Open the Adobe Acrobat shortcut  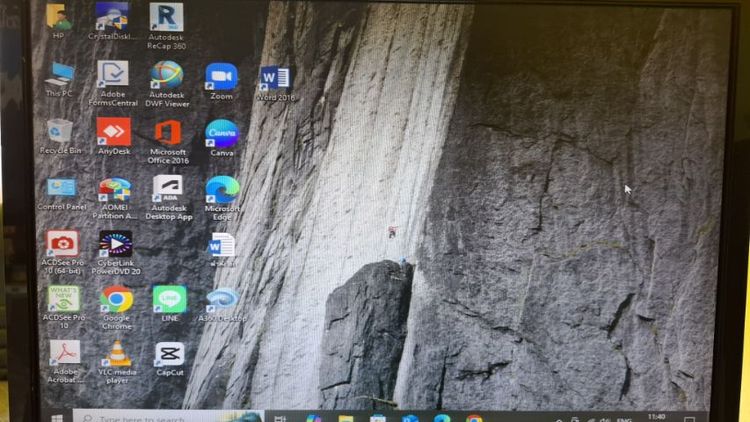pyautogui.click(x=65, y=361)
